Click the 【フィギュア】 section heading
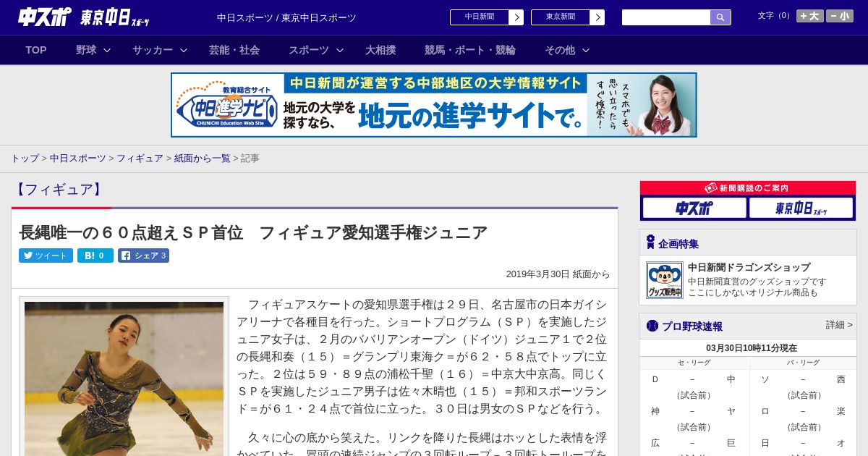 click(x=59, y=190)
